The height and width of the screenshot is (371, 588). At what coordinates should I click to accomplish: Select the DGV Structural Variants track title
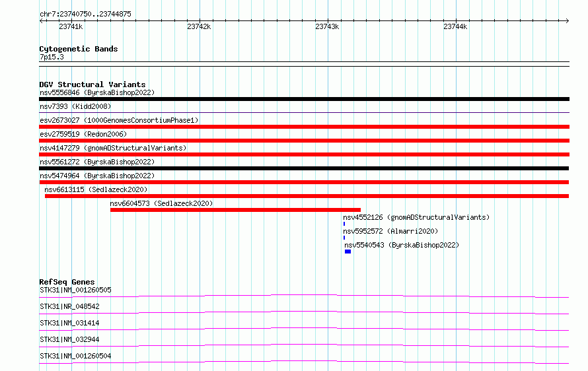(92, 84)
